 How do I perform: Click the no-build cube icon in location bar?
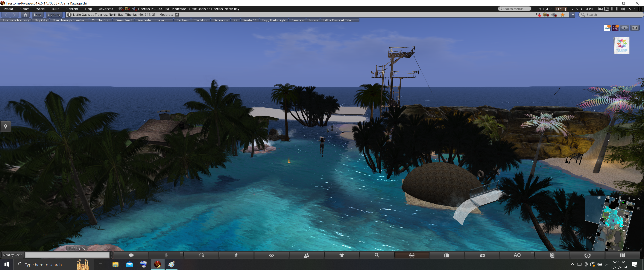tap(546, 14)
